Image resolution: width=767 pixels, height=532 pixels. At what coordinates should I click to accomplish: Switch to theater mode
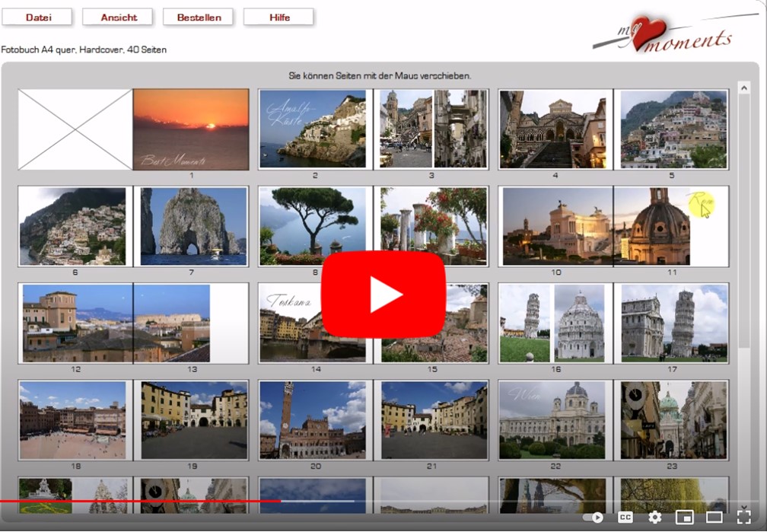tap(714, 518)
